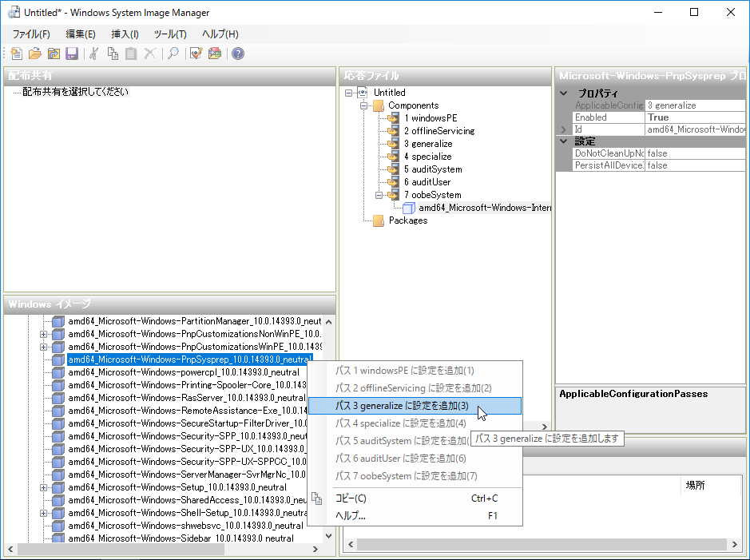Select the 7 oobeSystem pass
This screenshot has width=750, height=560.
(x=432, y=195)
